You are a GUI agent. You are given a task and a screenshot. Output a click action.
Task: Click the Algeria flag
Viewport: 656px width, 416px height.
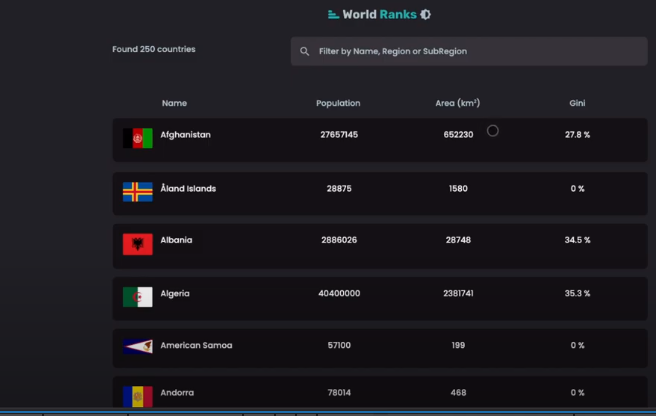(138, 297)
